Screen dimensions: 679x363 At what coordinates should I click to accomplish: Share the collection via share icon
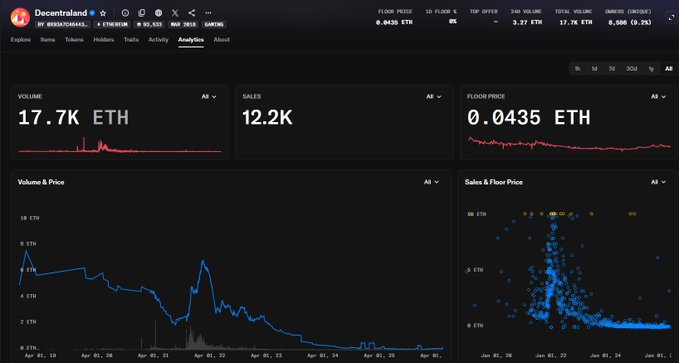click(x=192, y=13)
